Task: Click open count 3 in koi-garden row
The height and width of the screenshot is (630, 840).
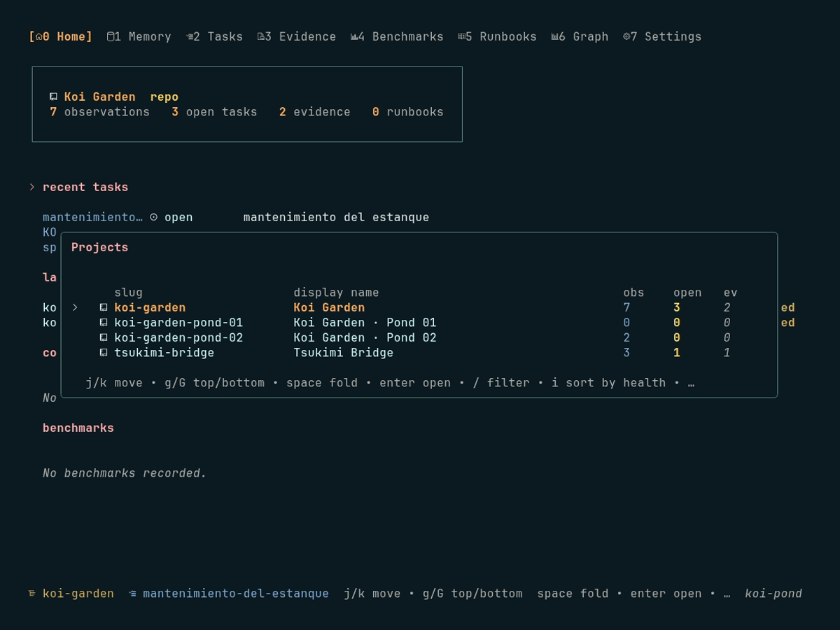Action: [677, 307]
